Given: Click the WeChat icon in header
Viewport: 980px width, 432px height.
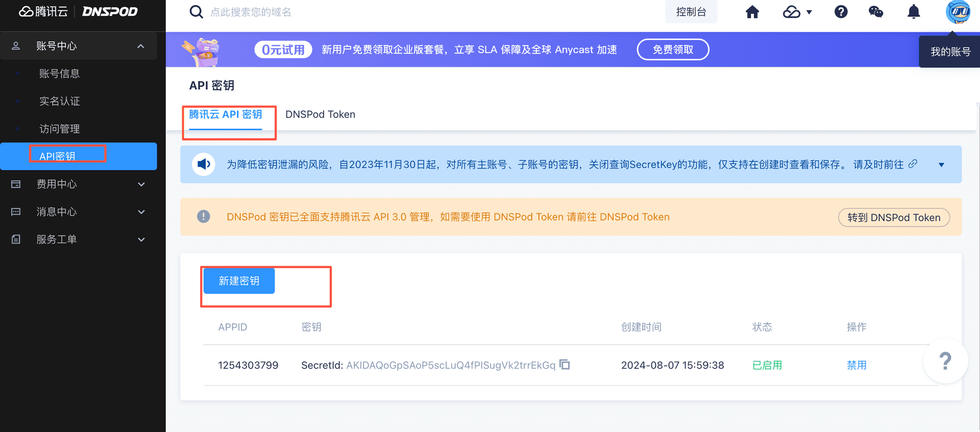Looking at the screenshot, I should click(x=876, y=12).
